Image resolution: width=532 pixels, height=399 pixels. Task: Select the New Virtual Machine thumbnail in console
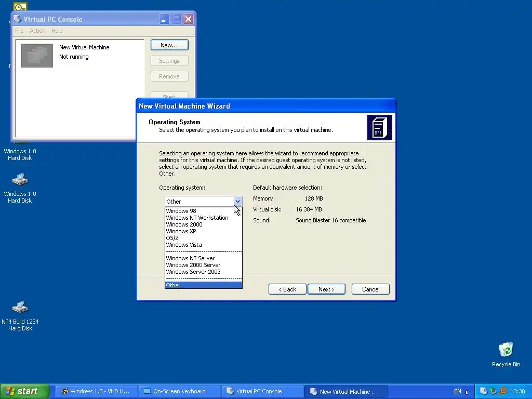click(37, 56)
